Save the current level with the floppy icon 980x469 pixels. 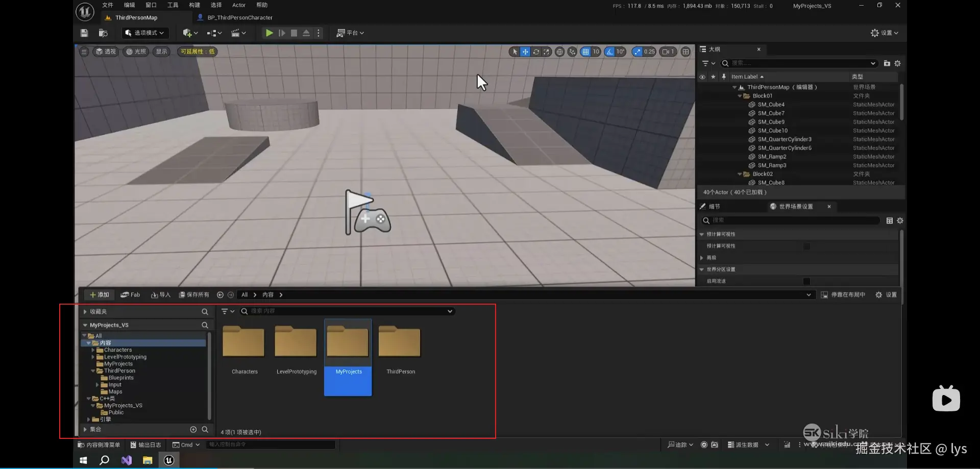(x=84, y=33)
